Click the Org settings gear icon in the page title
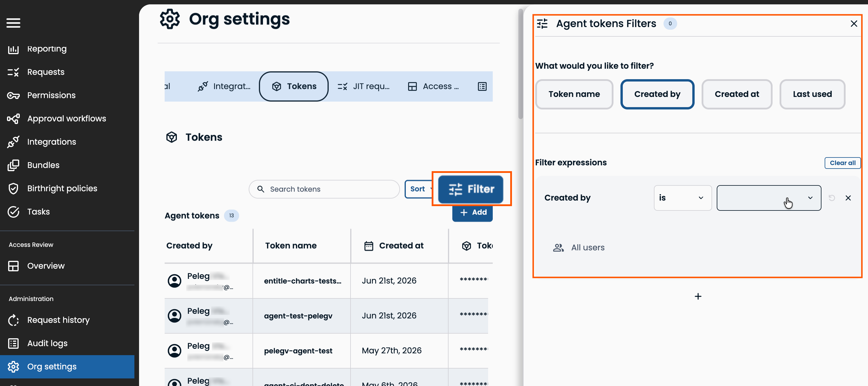This screenshot has height=386, width=868. 170,19
